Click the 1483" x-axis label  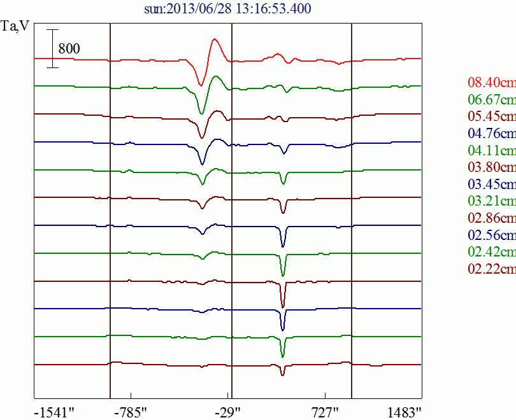(x=405, y=412)
